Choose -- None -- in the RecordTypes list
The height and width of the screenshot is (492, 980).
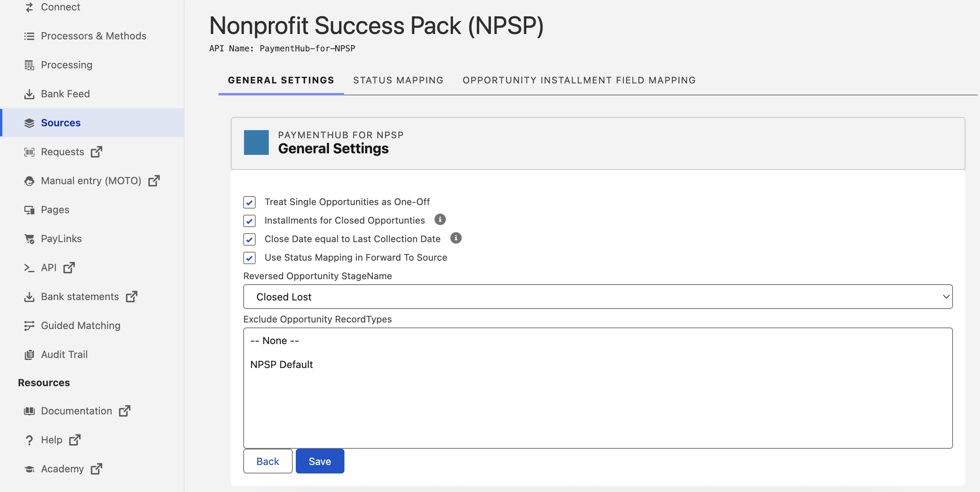274,340
